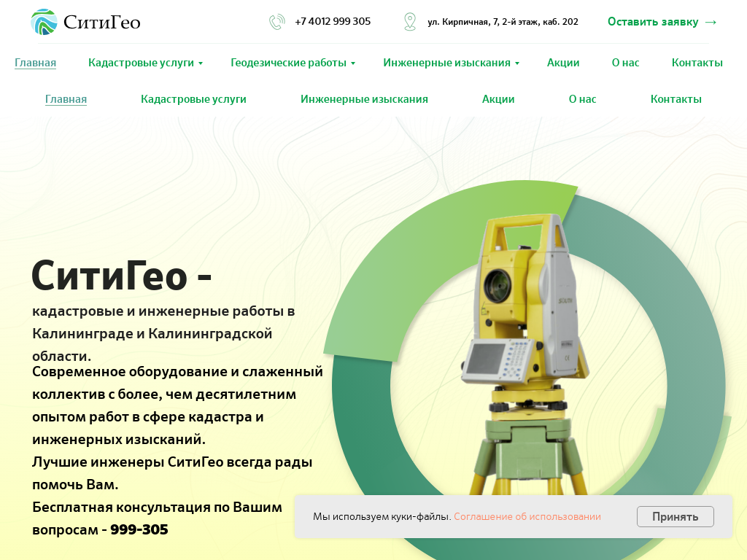Select О нас in the second navigation row
The height and width of the screenshot is (560, 747).
coord(582,99)
